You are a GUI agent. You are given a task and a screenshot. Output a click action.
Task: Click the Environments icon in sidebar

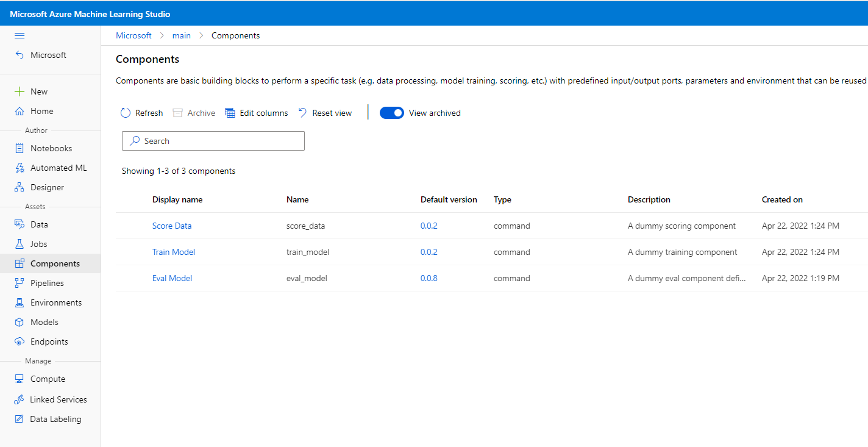point(20,302)
